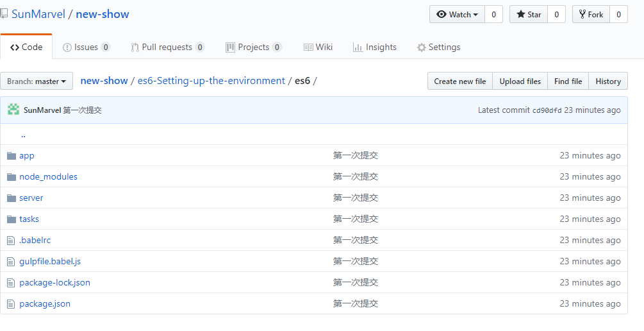The height and width of the screenshot is (331, 644).
Task: Click the file icon next to package.json
Action: pos(11,304)
